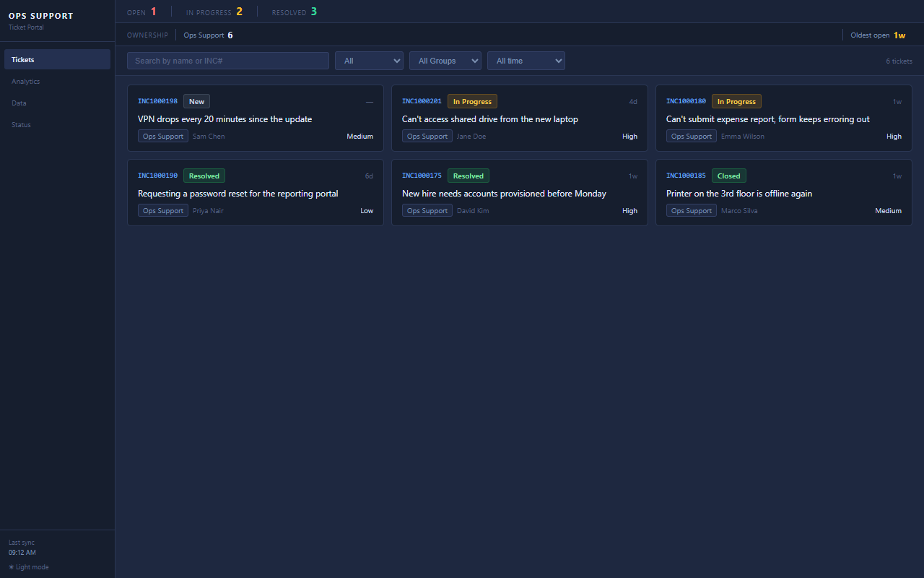Click the '6 tickets' count label
924x578 pixels.
click(x=899, y=61)
